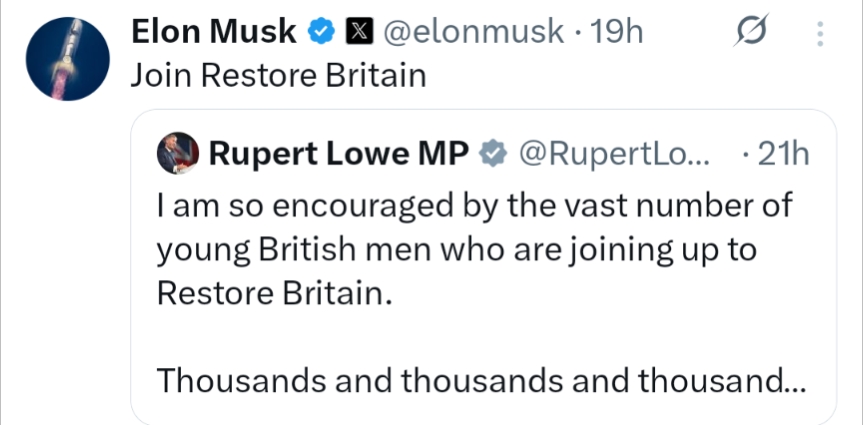Click the Rupert Lowe MP name

click(x=338, y=153)
